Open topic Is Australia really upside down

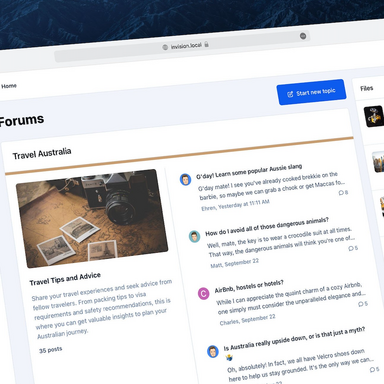coord(294,338)
